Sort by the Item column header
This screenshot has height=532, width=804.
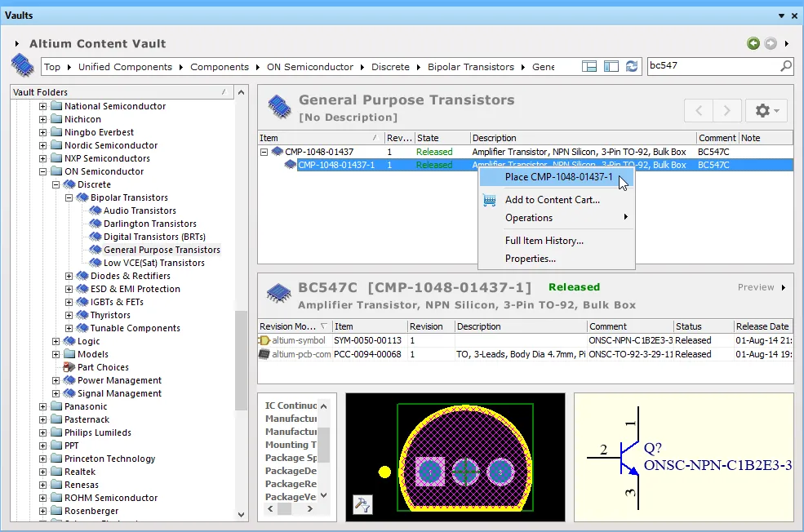(x=321, y=138)
